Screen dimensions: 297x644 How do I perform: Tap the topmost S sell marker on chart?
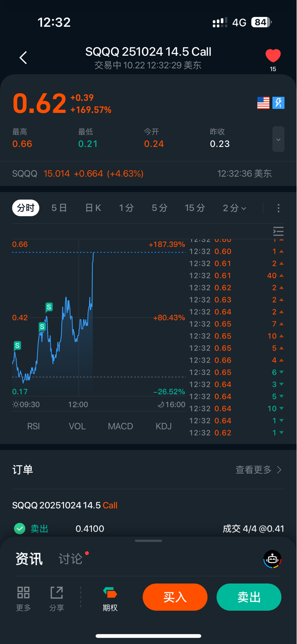49,307
